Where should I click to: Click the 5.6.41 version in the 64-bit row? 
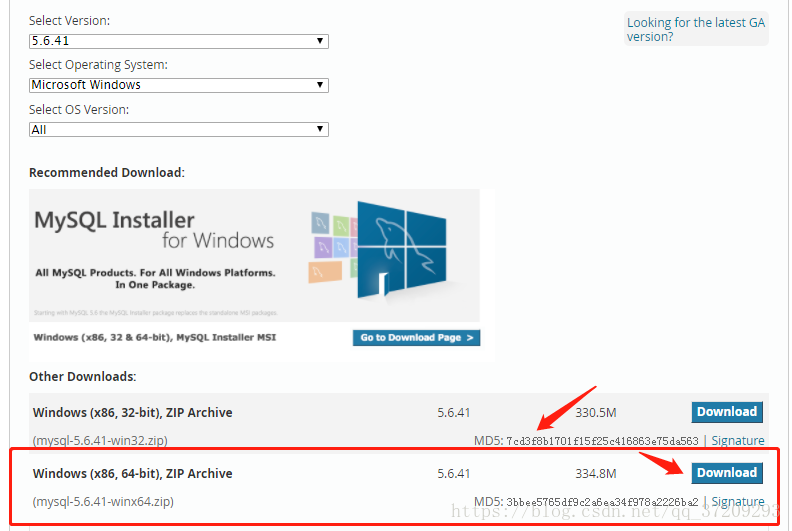pyautogui.click(x=453, y=474)
